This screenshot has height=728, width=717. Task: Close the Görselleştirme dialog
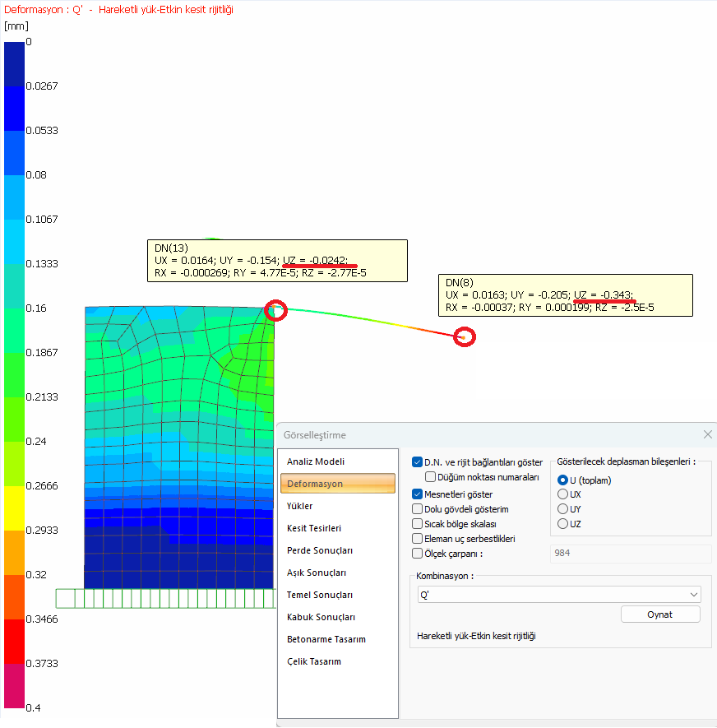707,434
